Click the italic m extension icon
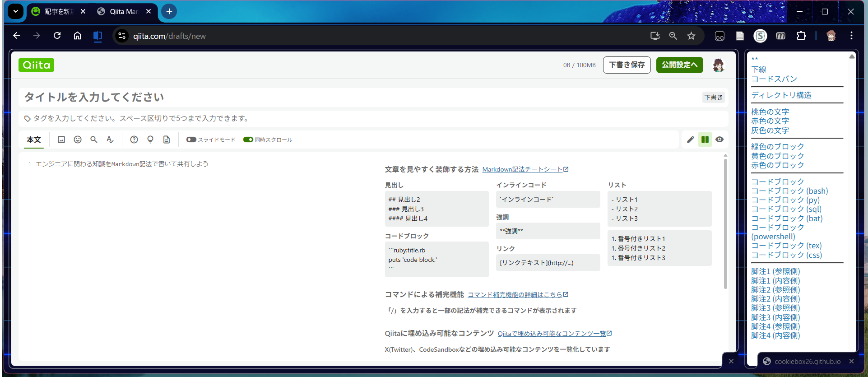Image resolution: width=868 pixels, height=377 pixels. [x=781, y=36]
